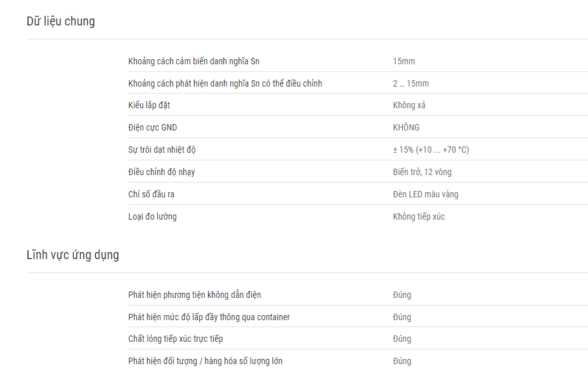Click the 'Lĩnh vực ứng dụng' section heading
588x373 pixels.
point(73,255)
